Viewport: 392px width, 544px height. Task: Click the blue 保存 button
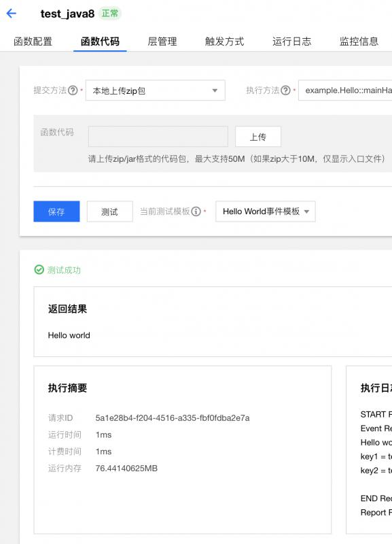pos(56,211)
